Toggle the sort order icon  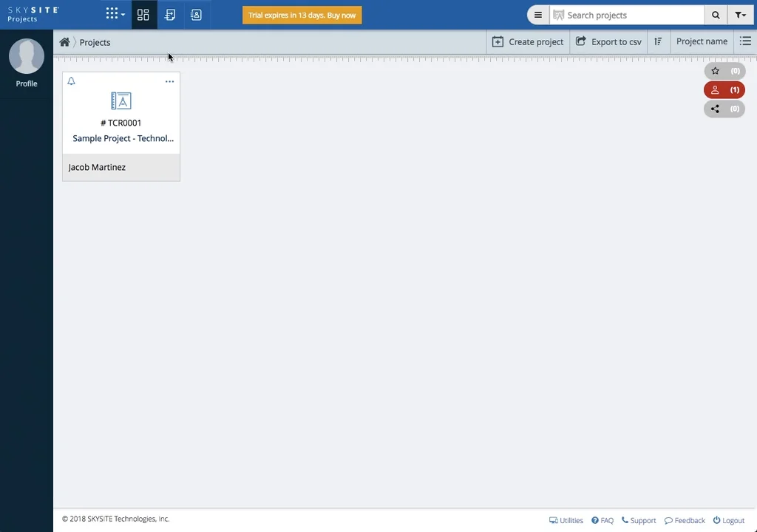658,42
